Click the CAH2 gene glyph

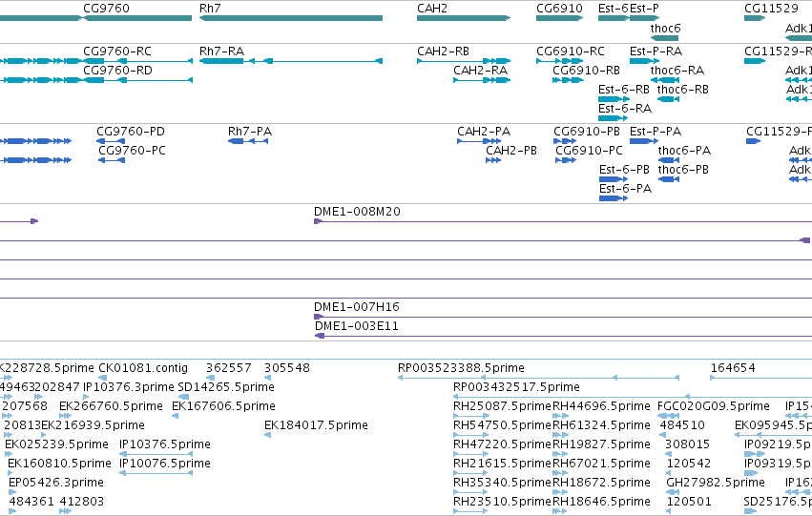tap(464, 18)
